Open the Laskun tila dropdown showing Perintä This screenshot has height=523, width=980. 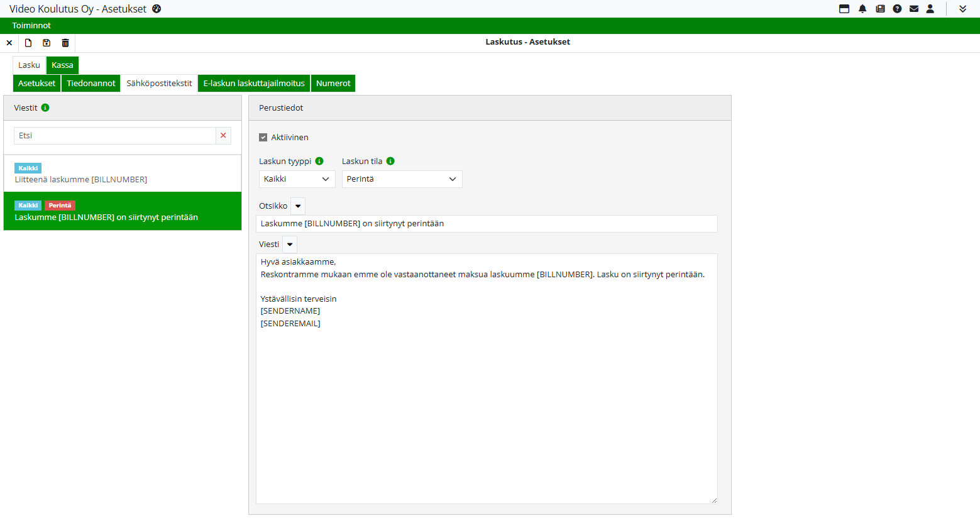point(402,179)
